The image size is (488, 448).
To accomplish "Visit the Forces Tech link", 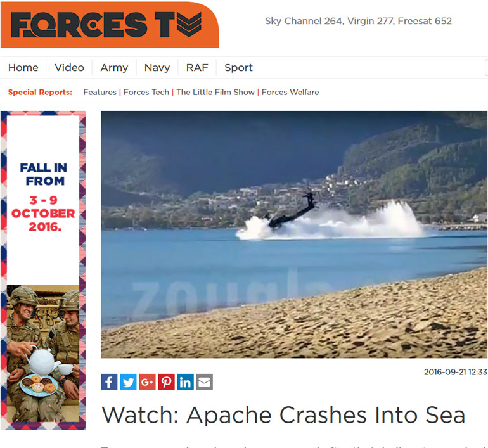I will click(x=146, y=92).
